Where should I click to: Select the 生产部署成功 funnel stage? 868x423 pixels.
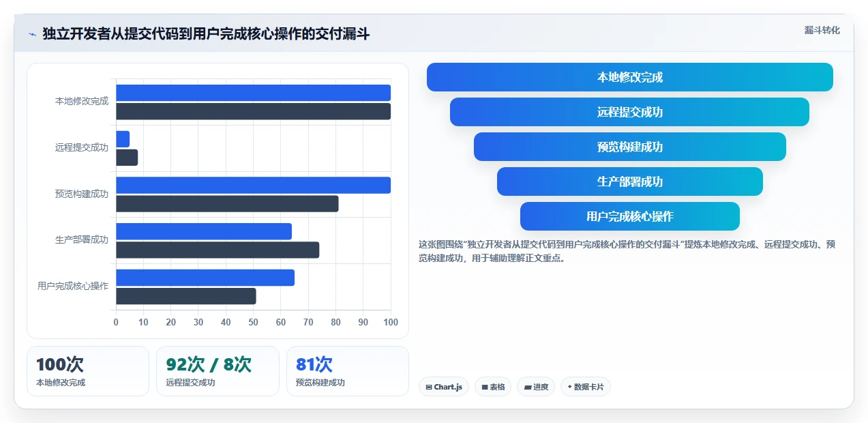tap(630, 181)
